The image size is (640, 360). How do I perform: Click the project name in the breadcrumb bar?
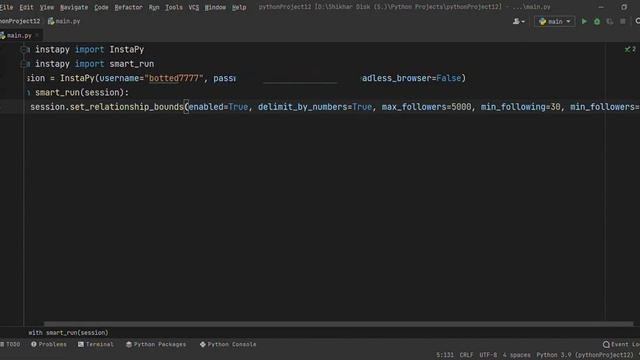point(20,21)
